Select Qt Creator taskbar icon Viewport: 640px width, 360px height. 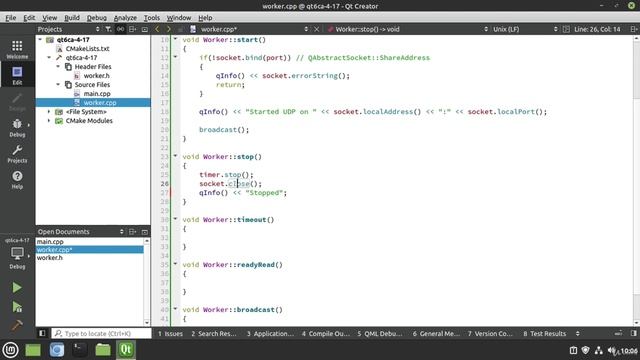click(x=126, y=350)
